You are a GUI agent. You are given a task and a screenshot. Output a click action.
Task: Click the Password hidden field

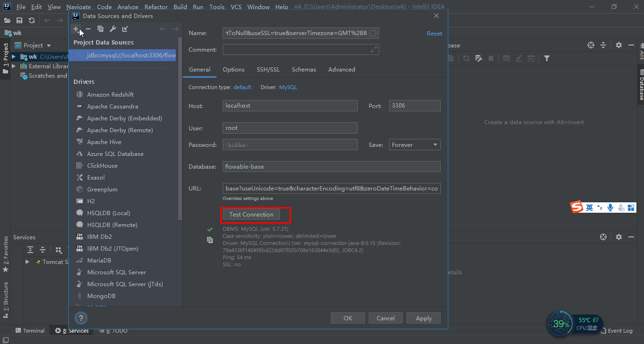coord(290,145)
